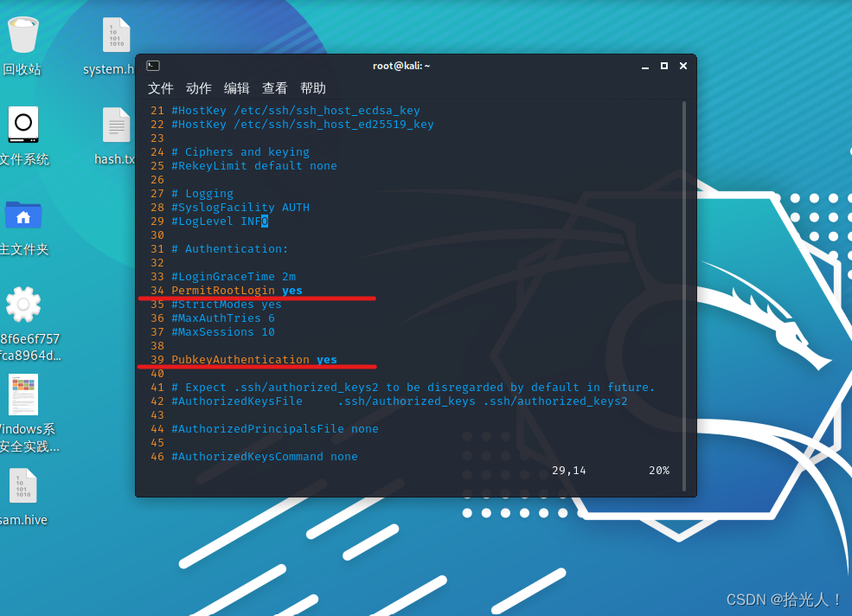852x616 pixels.
Task: Open the 动作 menu
Action: pos(198,88)
